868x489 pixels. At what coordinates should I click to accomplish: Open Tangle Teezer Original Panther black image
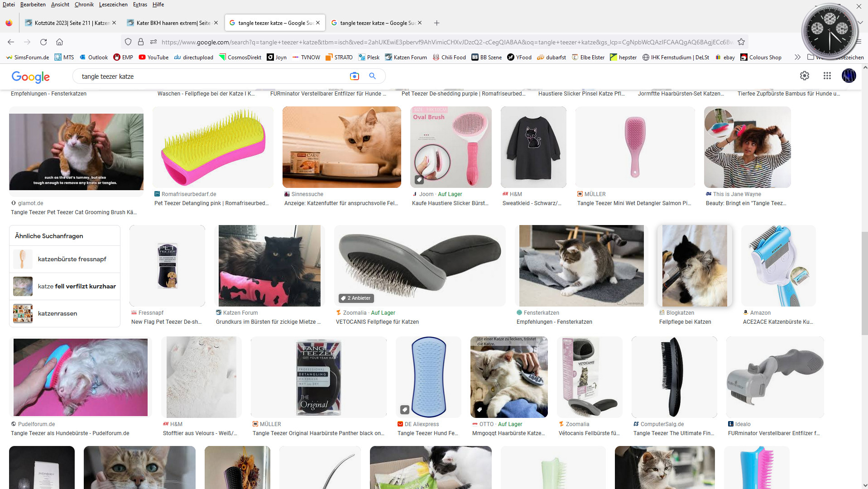pyautogui.click(x=319, y=377)
